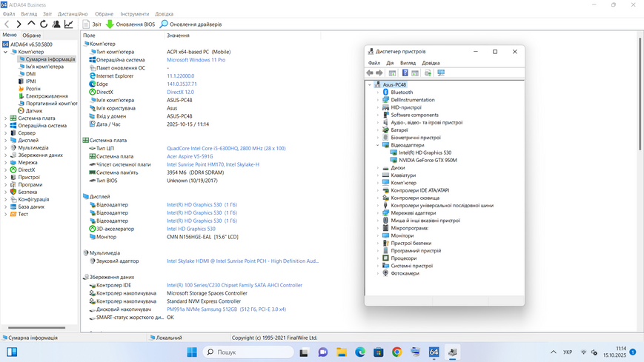Screen dimensions: 644x362
Task: Open Google Chrome from taskbar
Action: pos(396,352)
